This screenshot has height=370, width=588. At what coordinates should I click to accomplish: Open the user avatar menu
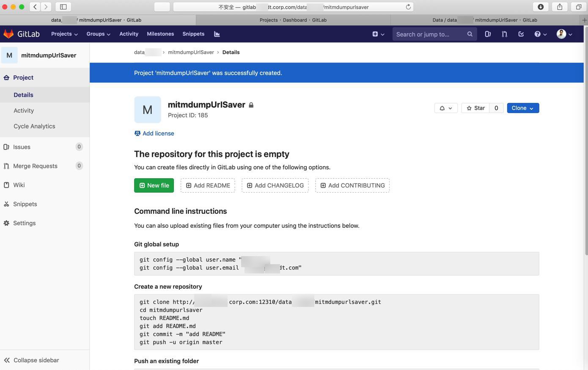click(564, 34)
